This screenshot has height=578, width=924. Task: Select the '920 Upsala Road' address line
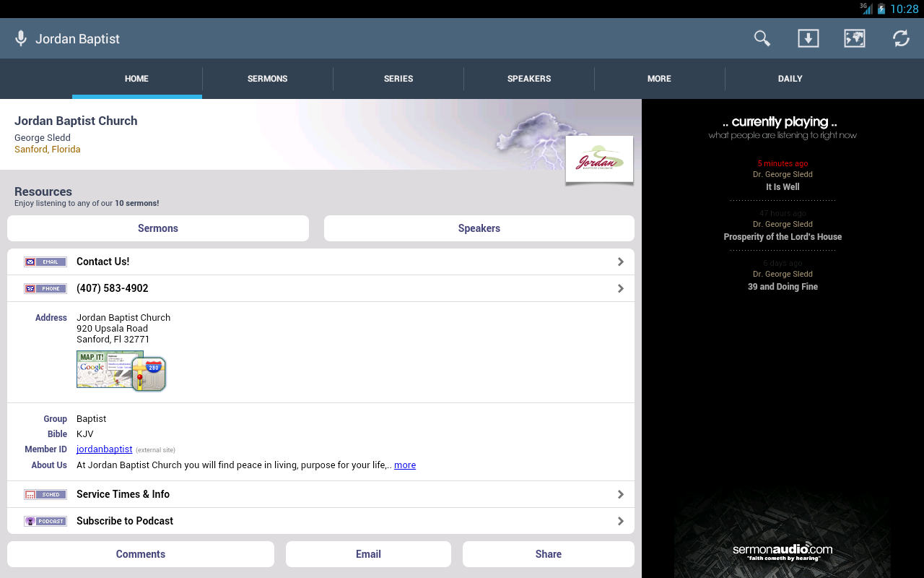click(x=113, y=329)
